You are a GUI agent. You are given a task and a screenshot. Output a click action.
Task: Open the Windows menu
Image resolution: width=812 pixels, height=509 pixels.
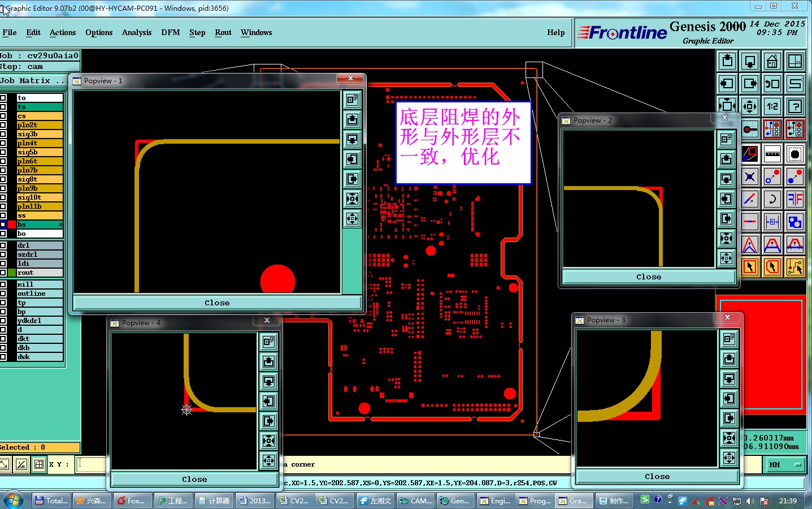257,32
